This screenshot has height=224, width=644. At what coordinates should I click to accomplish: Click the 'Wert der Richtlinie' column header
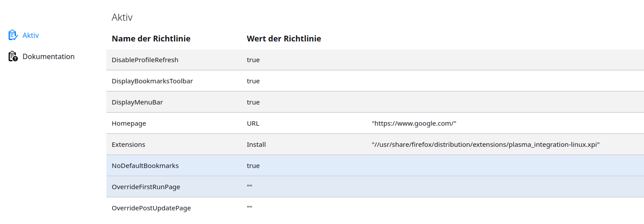283,39
